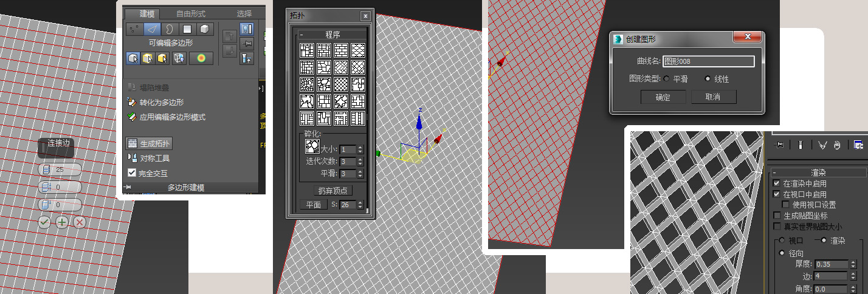
Task: Click the plus apply-and-continue caddy button
Action: (62, 222)
